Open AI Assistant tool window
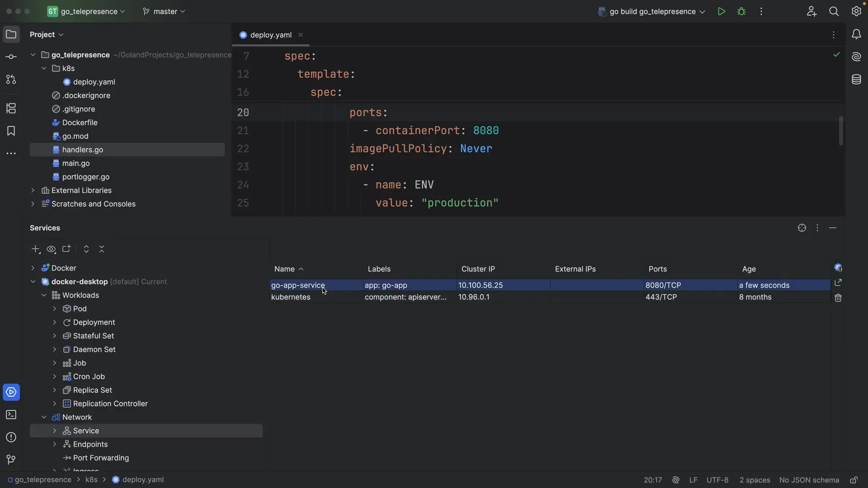The height and width of the screenshot is (488, 868). click(x=857, y=57)
